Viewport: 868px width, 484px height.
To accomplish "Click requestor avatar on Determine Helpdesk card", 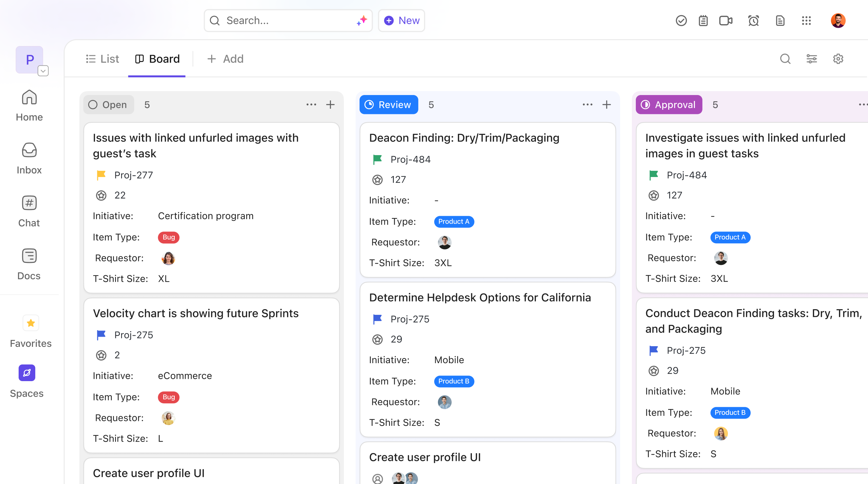I will [444, 402].
